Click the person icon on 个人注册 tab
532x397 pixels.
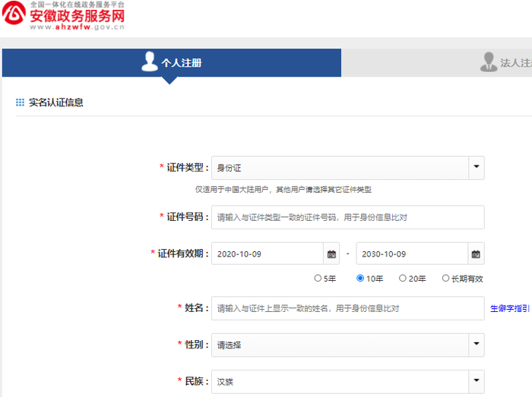(x=150, y=61)
